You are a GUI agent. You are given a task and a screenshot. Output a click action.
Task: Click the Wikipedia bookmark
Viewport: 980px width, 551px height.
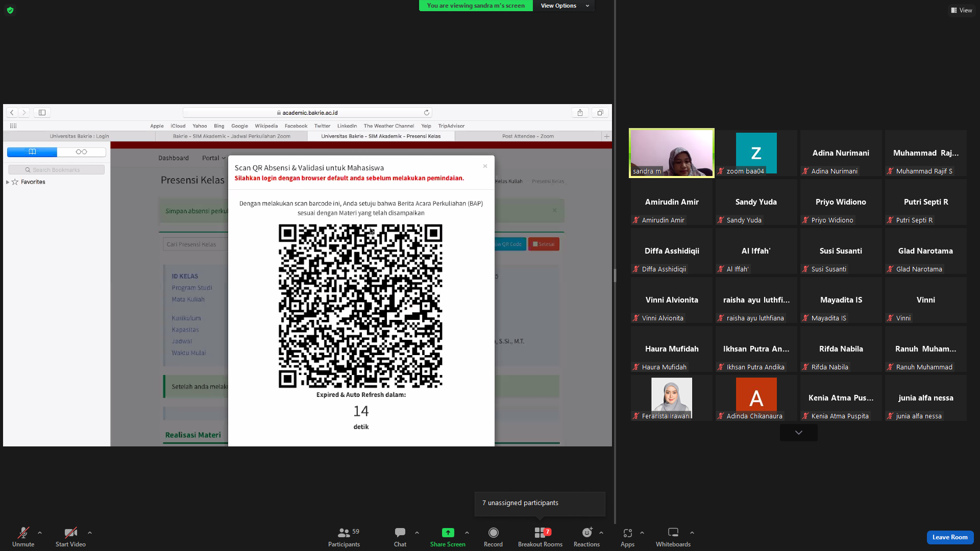266,126
